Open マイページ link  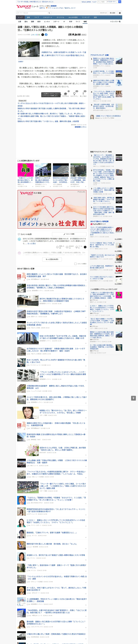(103, 13)
